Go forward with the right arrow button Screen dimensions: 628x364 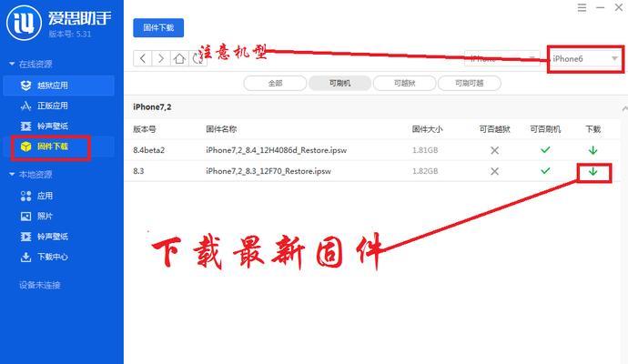[161, 58]
